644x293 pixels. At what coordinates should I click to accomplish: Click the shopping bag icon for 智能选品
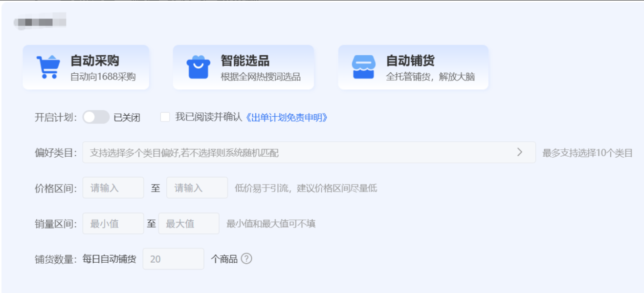click(198, 67)
